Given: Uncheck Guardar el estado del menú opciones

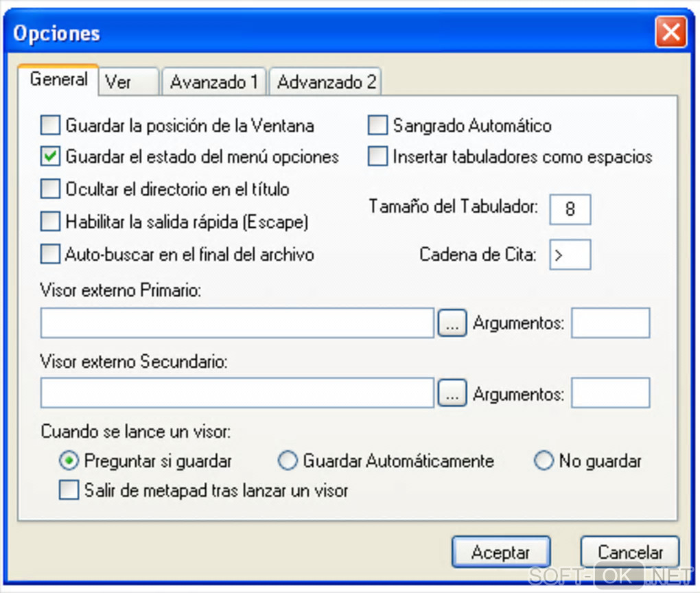Looking at the screenshot, I should coord(51,157).
